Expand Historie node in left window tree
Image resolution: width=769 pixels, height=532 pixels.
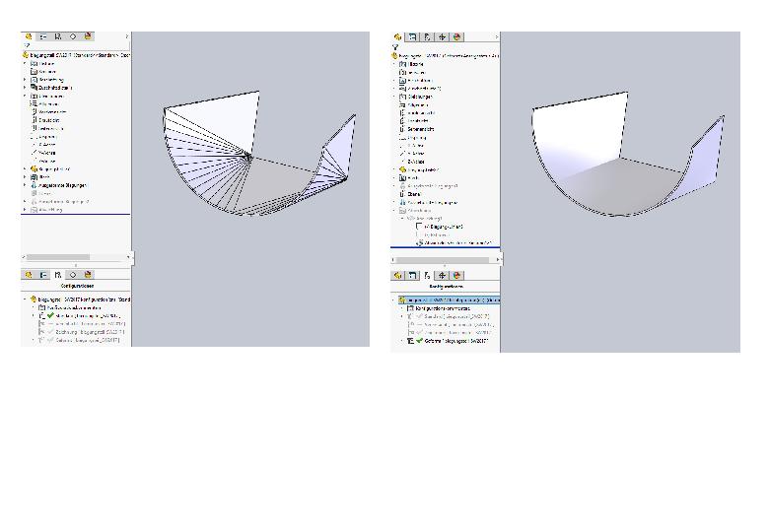pyautogui.click(x=25, y=64)
